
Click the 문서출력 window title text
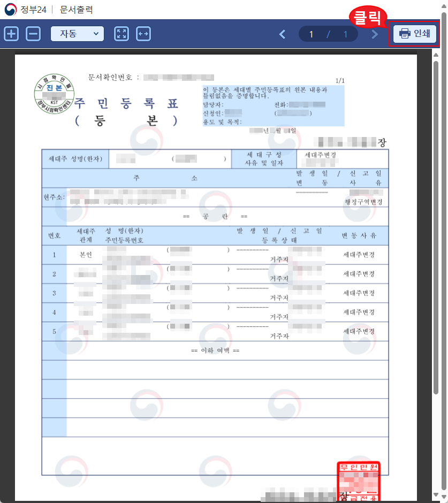(77, 10)
